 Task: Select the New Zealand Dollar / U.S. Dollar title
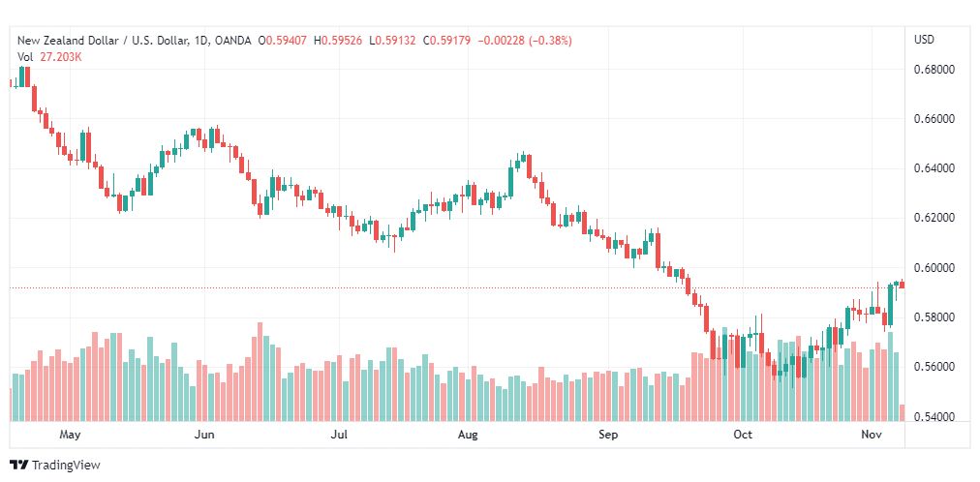point(103,41)
